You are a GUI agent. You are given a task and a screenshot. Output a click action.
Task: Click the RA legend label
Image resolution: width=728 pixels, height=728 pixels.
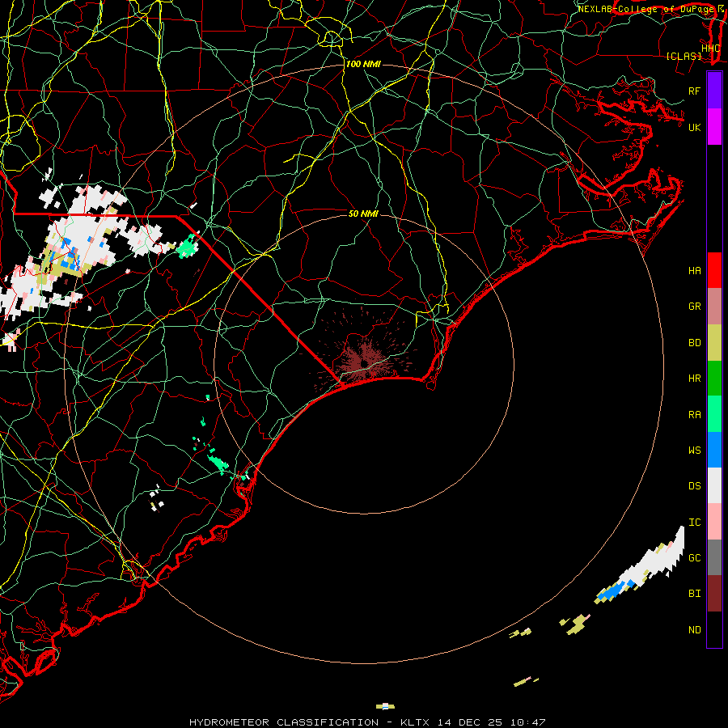694,415
